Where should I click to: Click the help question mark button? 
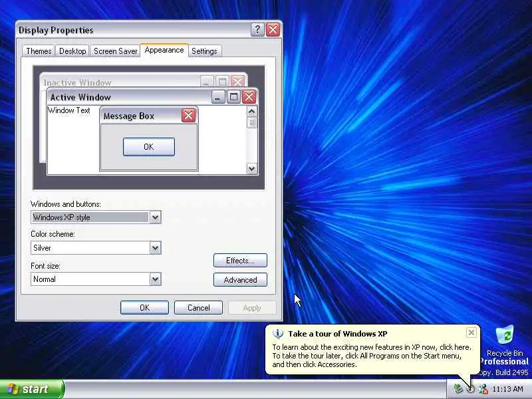click(x=257, y=30)
